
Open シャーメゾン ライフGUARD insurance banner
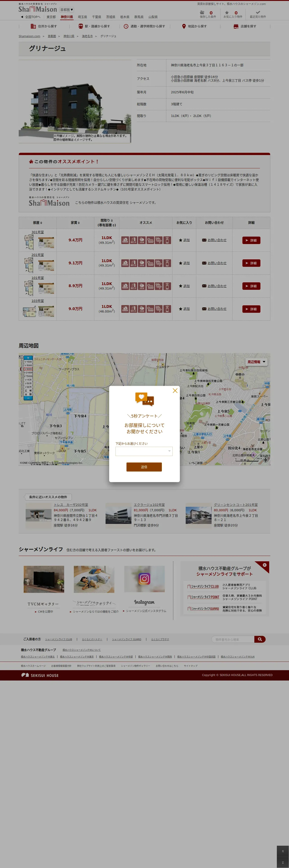225,609
